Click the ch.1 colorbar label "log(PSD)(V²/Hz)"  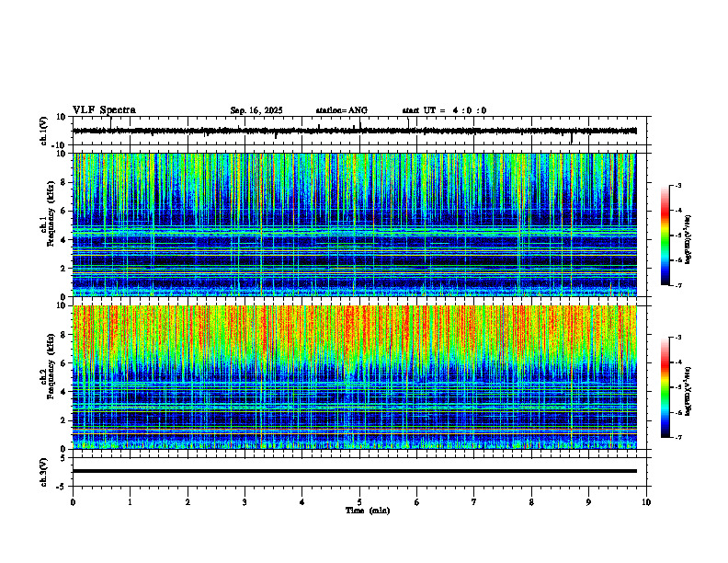[x=688, y=240]
